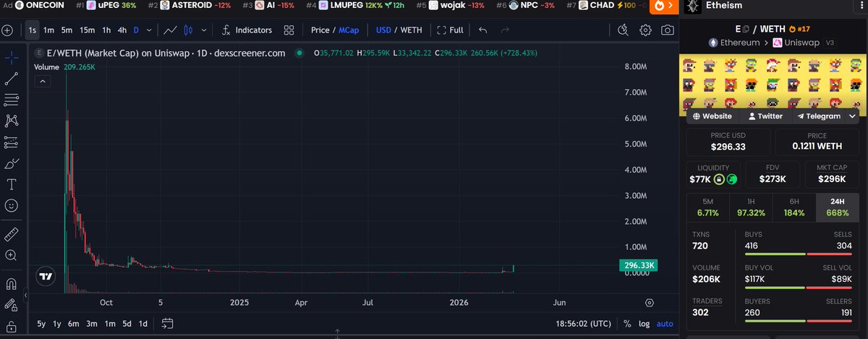Screen dimensions: 868x339
Task: Switch chart to Price view
Action: 320,30
